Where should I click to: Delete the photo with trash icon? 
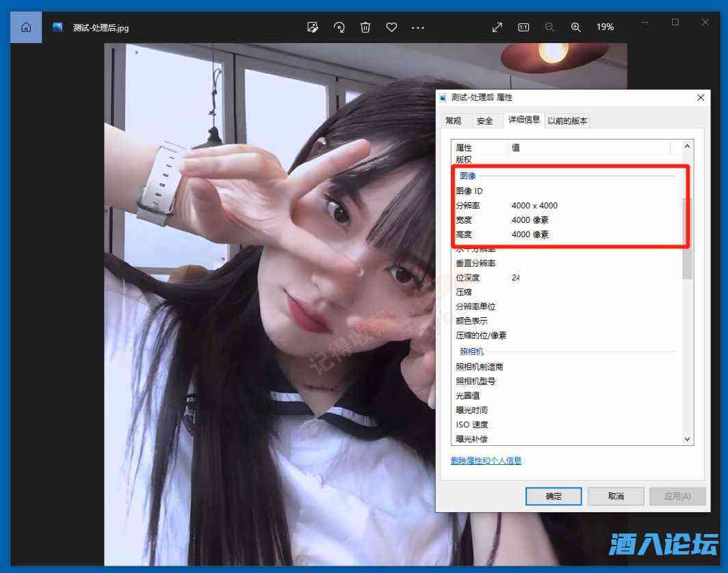click(365, 27)
